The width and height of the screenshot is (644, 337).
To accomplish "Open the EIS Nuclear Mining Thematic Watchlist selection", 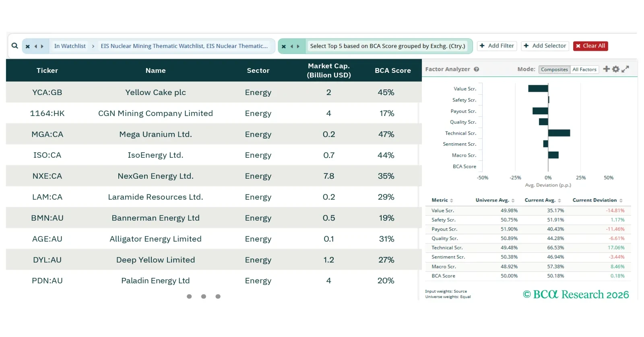I will (184, 46).
